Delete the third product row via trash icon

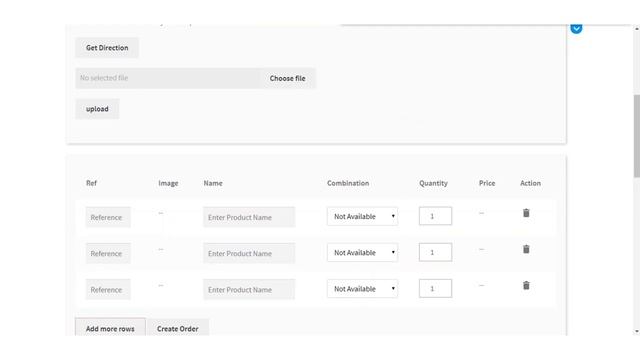(526, 285)
